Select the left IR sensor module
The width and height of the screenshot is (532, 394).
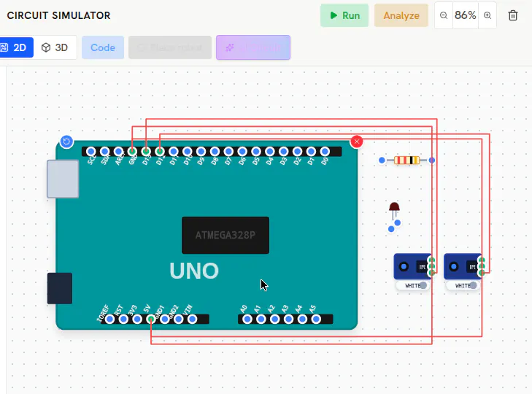click(x=412, y=267)
